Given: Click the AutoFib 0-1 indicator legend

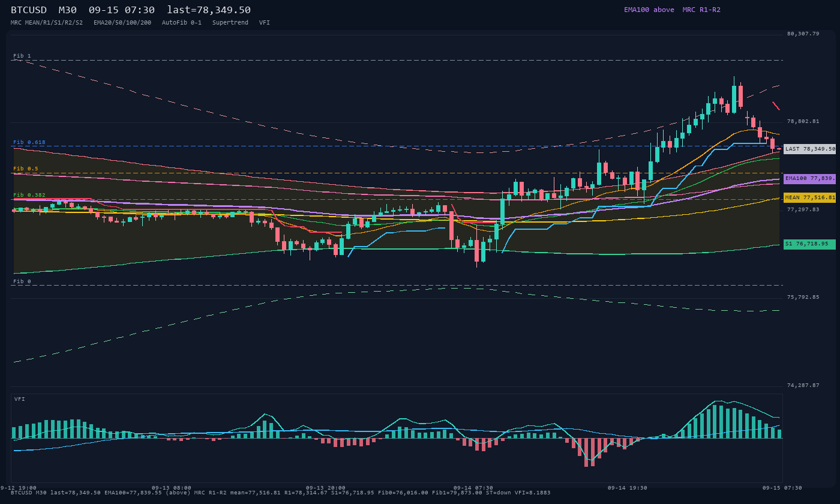Looking at the screenshot, I should pyautogui.click(x=182, y=22).
